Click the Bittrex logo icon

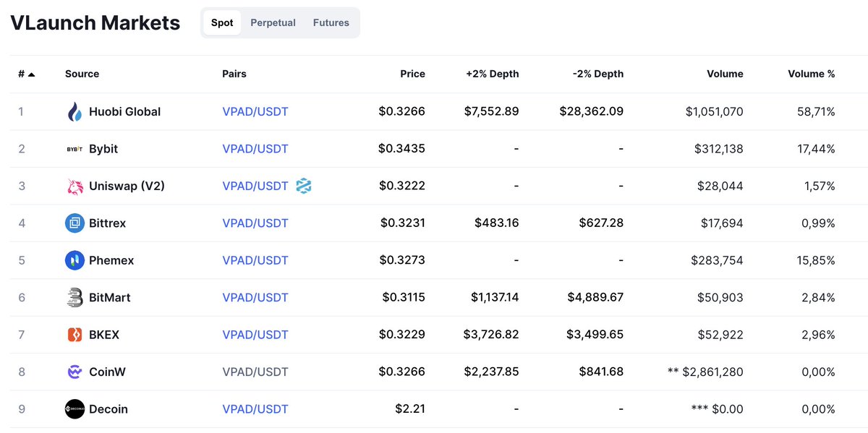(x=75, y=223)
